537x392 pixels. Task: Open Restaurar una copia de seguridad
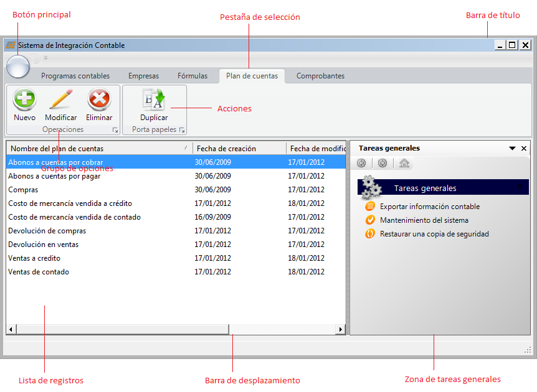tap(434, 234)
